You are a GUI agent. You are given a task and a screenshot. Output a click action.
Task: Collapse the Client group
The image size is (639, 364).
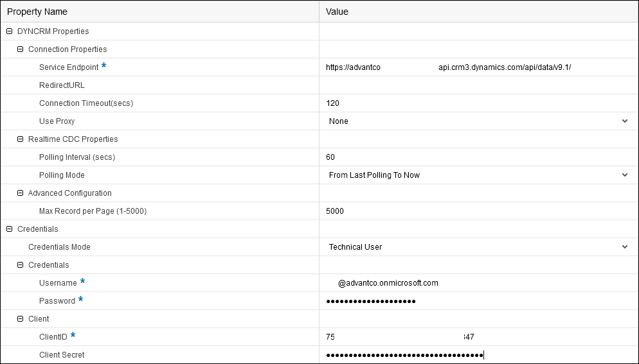(x=21, y=318)
